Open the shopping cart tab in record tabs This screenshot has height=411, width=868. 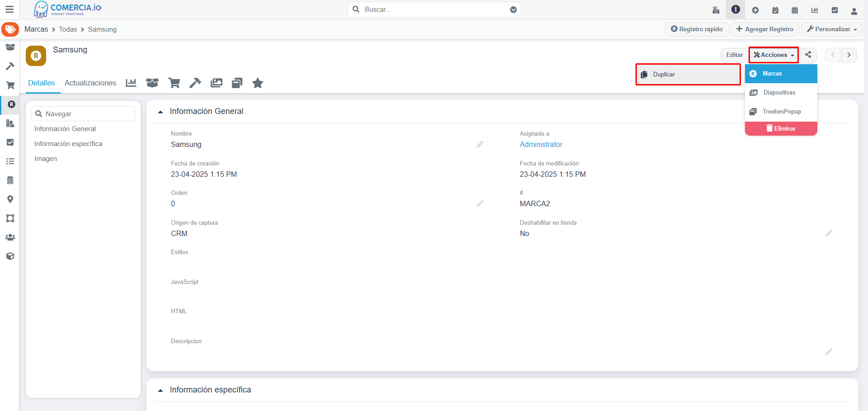pyautogui.click(x=174, y=83)
